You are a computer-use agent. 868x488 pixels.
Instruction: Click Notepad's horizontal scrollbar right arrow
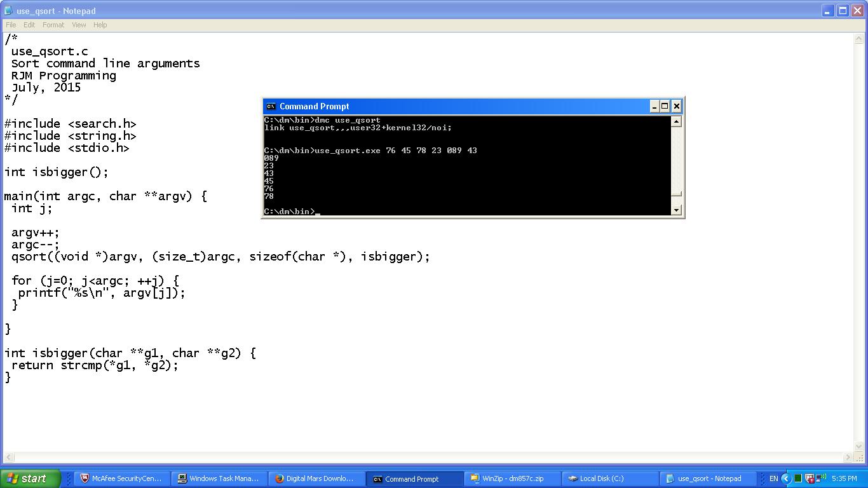coord(848,457)
